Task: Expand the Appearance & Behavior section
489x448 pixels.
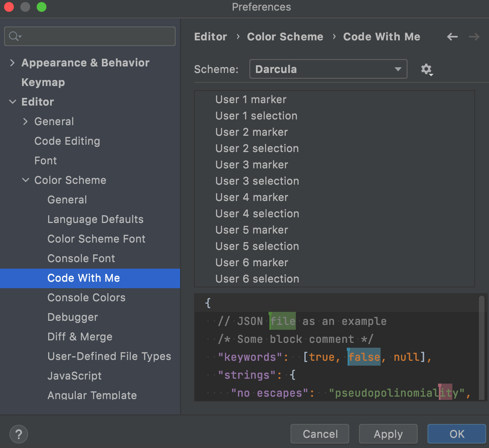Action: click(x=12, y=63)
